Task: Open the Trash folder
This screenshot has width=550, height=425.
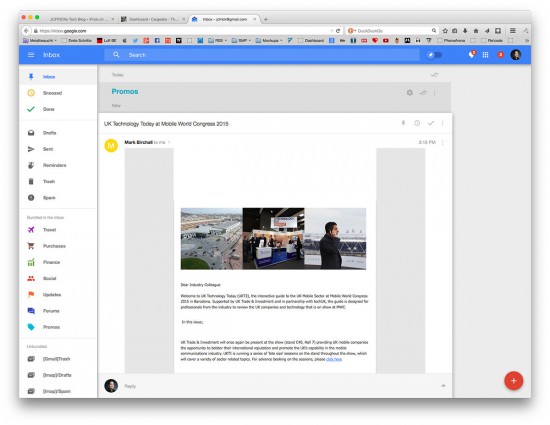Action: click(58, 181)
